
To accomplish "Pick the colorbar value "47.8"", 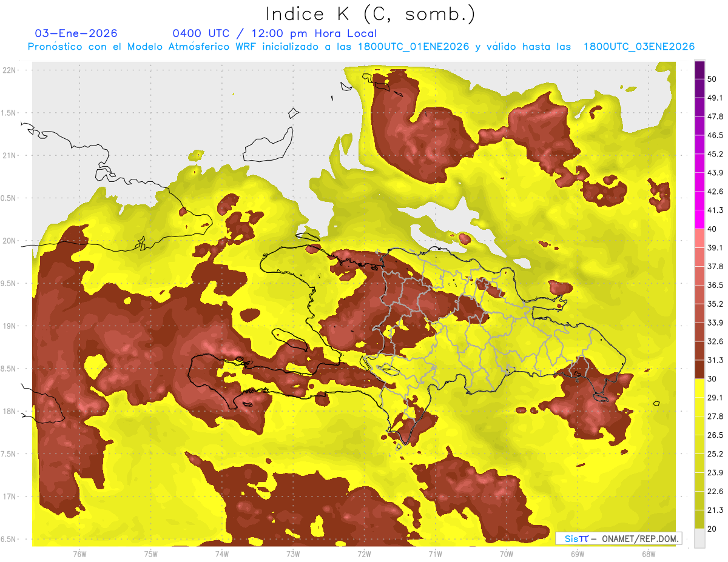I will point(715,116).
